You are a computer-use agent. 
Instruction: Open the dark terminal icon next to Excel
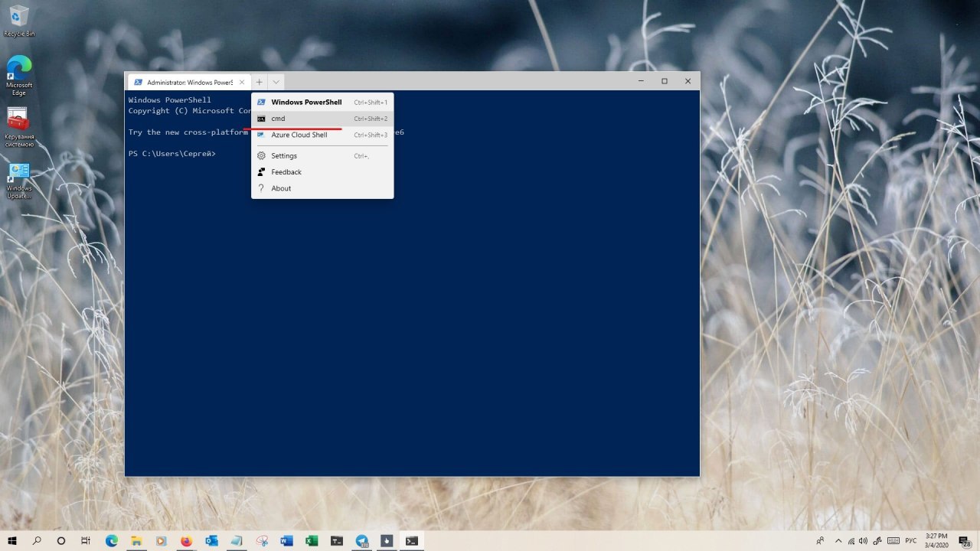coord(337,540)
